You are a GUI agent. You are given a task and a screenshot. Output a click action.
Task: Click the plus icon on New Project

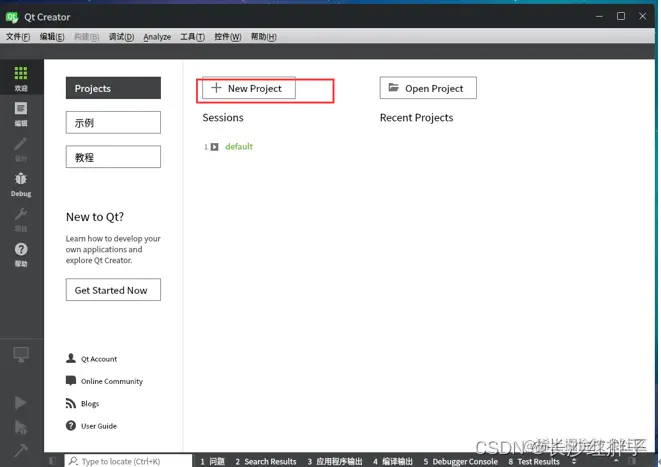click(216, 88)
